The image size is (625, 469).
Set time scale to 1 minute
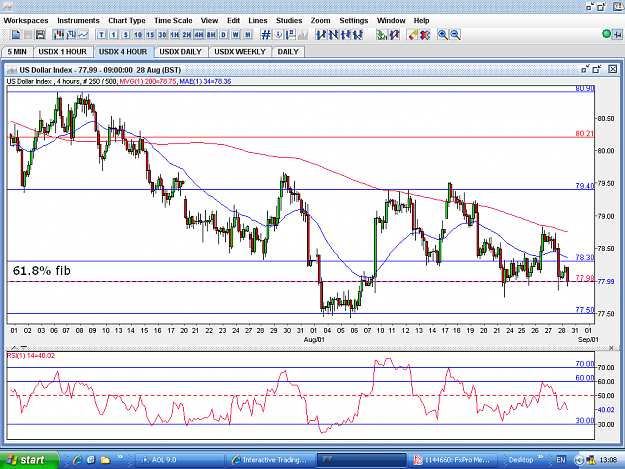click(x=114, y=35)
